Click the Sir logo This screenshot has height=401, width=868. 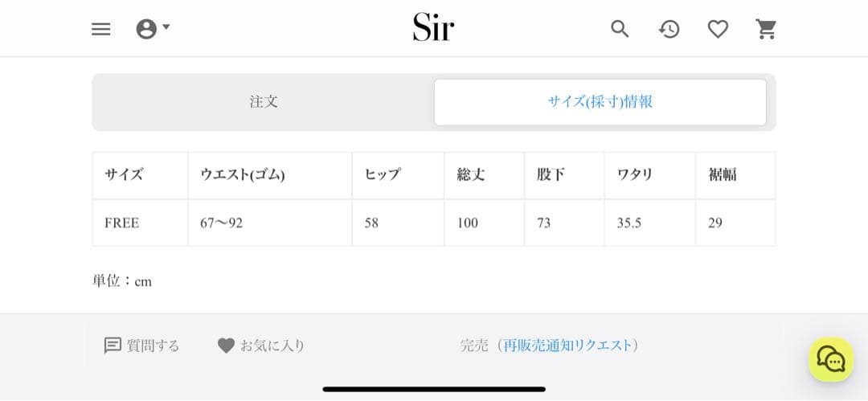tap(433, 28)
